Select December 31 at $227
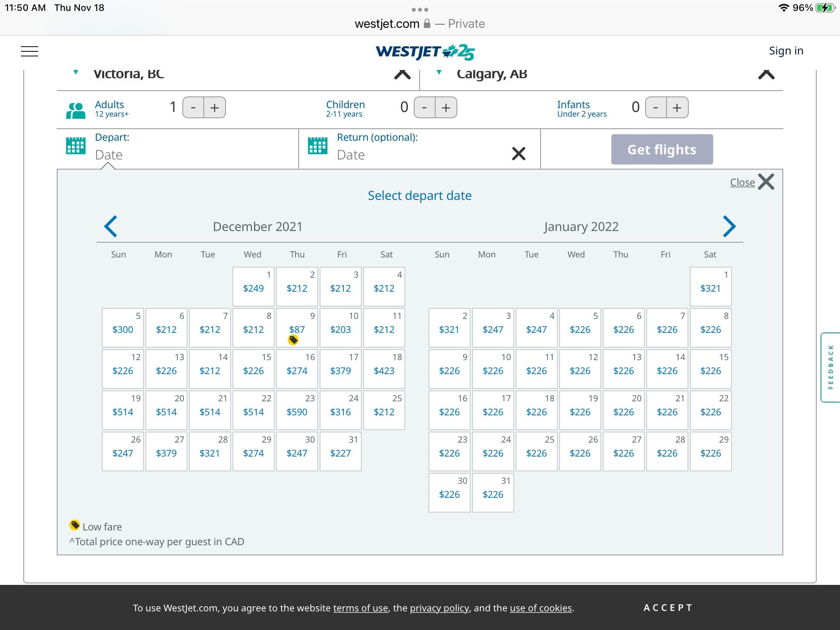The height and width of the screenshot is (630, 840). click(x=341, y=451)
